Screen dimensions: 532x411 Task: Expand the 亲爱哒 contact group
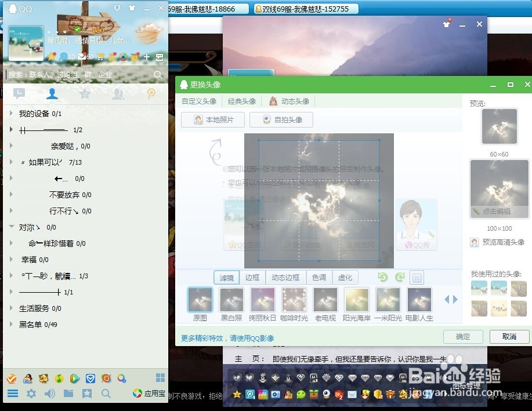click(11, 146)
